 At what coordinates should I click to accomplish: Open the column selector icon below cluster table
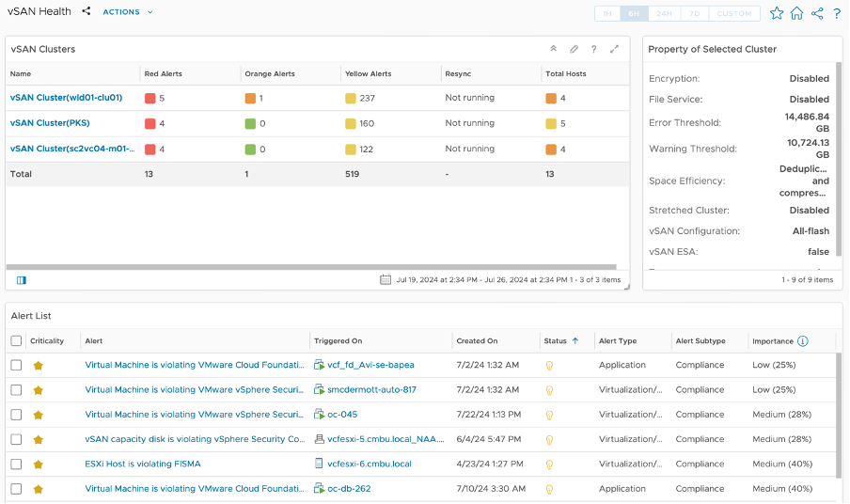pos(22,279)
